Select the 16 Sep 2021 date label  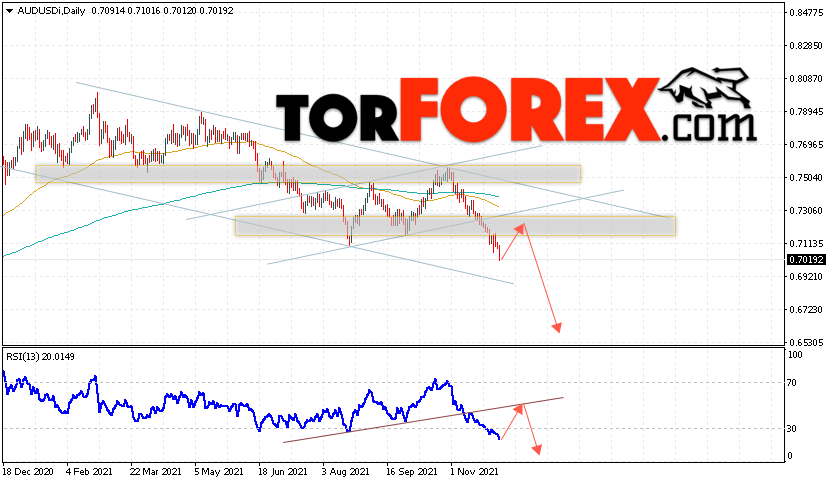(x=411, y=471)
